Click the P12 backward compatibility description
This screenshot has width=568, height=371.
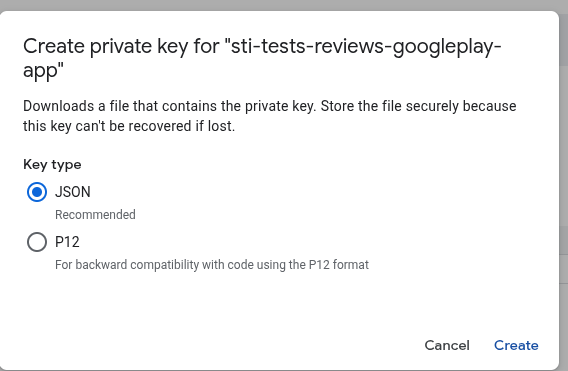click(212, 265)
